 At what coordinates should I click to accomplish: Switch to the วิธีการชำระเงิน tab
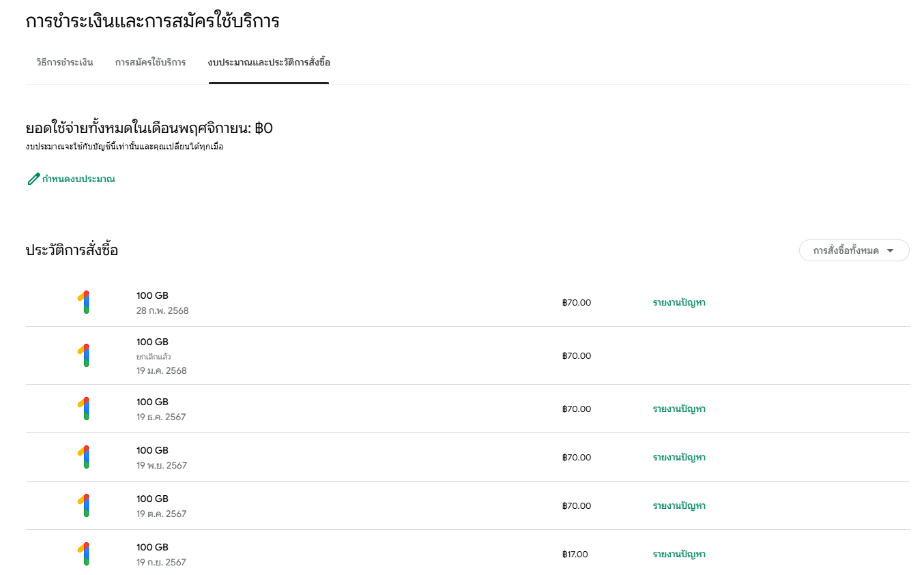click(x=65, y=63)
